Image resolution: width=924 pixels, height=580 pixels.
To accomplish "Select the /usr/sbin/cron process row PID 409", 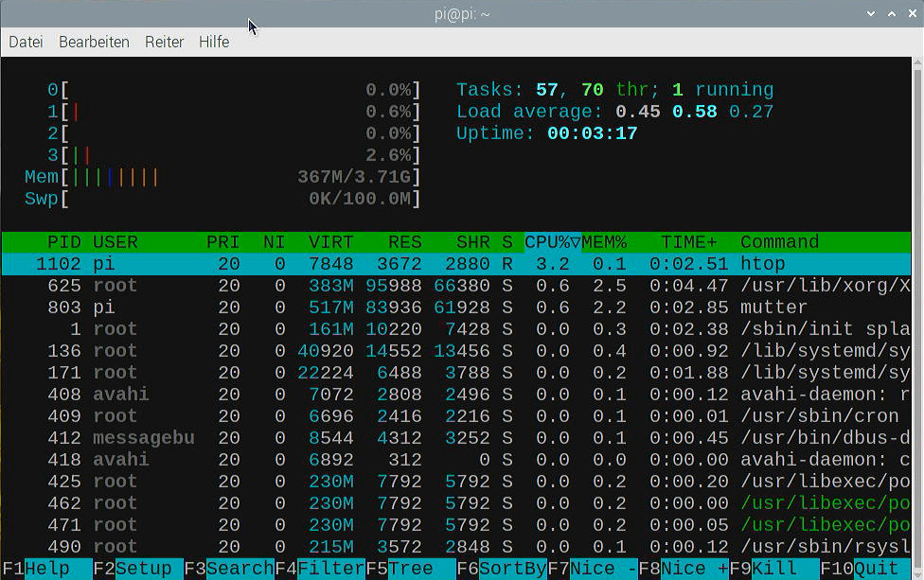I will point(456,416).
